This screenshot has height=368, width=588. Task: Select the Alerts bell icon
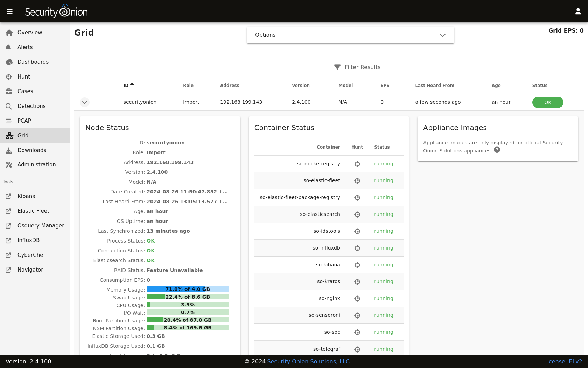[x=9, y=47]
